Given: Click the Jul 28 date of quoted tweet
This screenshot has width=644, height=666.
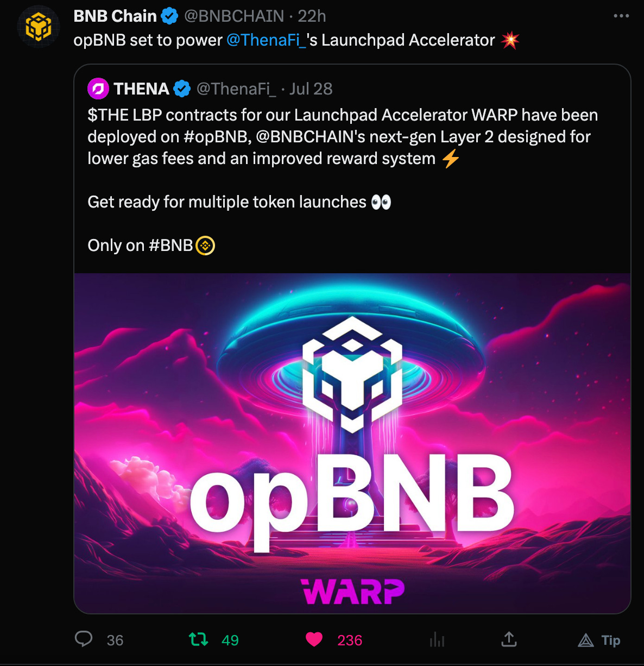Looking at the screenshot, I should (311, 89).
